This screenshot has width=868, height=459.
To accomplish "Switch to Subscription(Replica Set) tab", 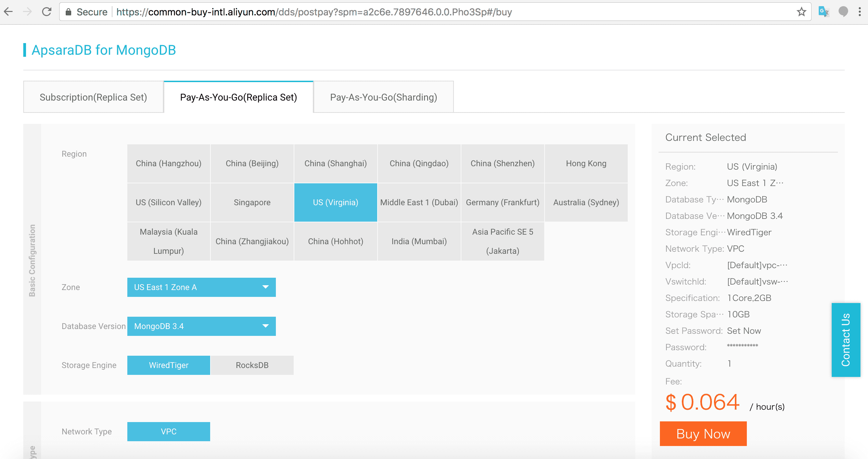I will [93, 97].
